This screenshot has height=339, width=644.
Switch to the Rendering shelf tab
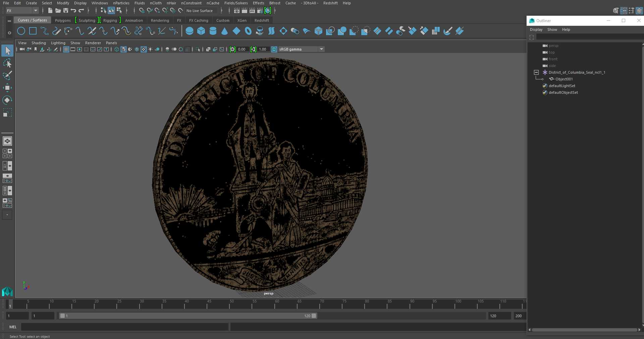(x=160, y=20)
